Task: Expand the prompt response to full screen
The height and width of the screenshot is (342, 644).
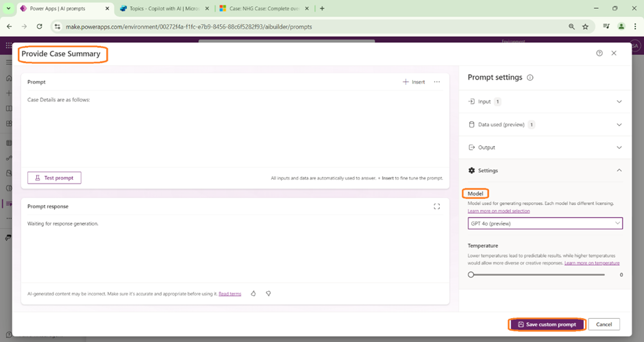Action: coord(437,206)
